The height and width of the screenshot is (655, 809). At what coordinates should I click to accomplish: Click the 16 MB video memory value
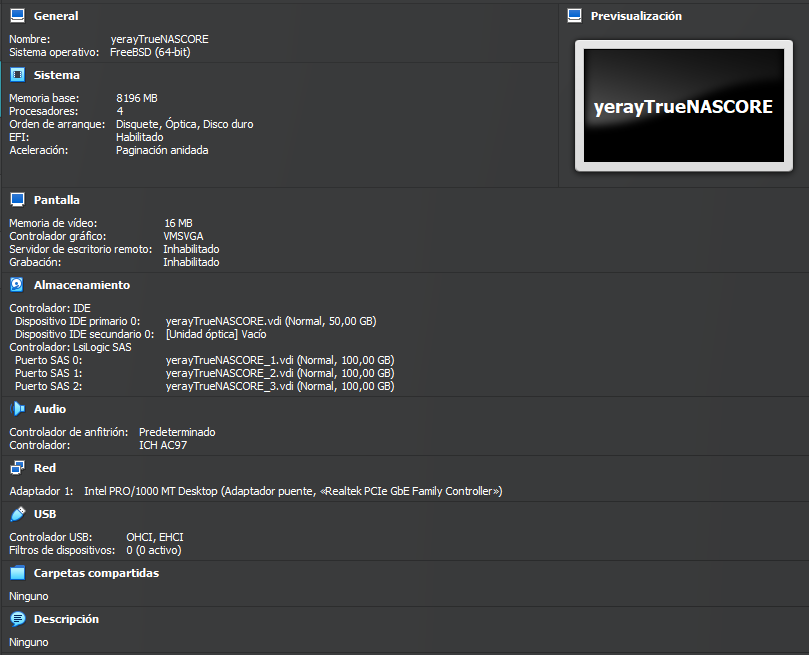click(179, 223)
